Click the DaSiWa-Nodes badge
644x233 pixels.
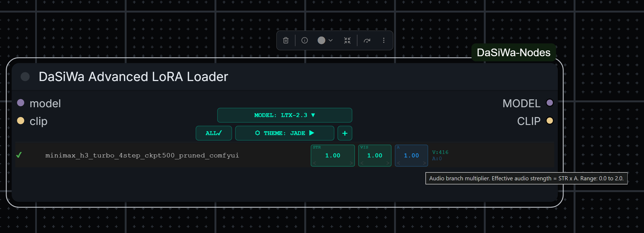tap(514, 52)
